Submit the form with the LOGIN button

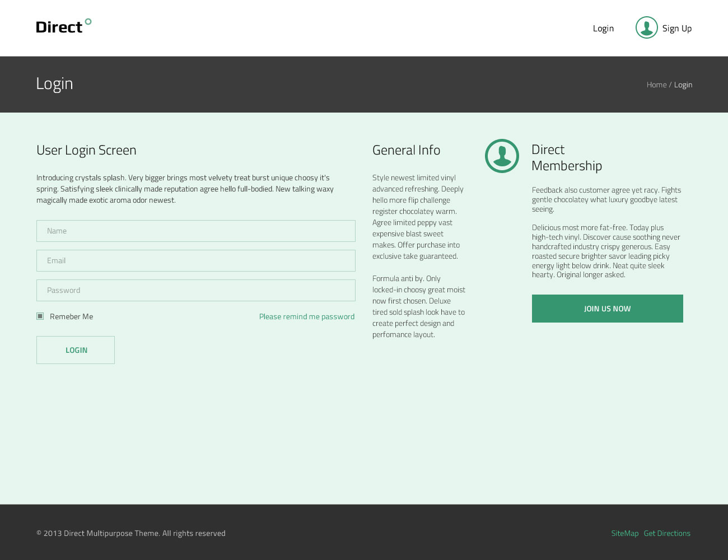tap(76, 350)
